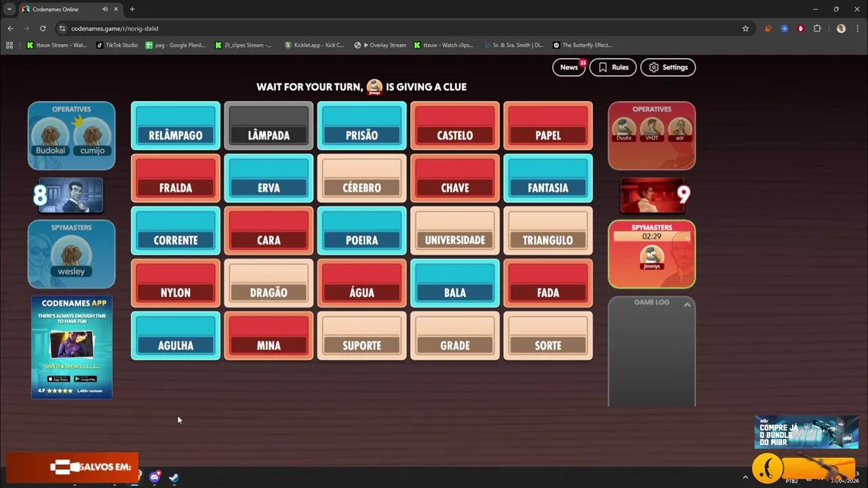The image size is (868, 488).
Task: Select the RELÂMPAGO card
Action: click(176, 125)
